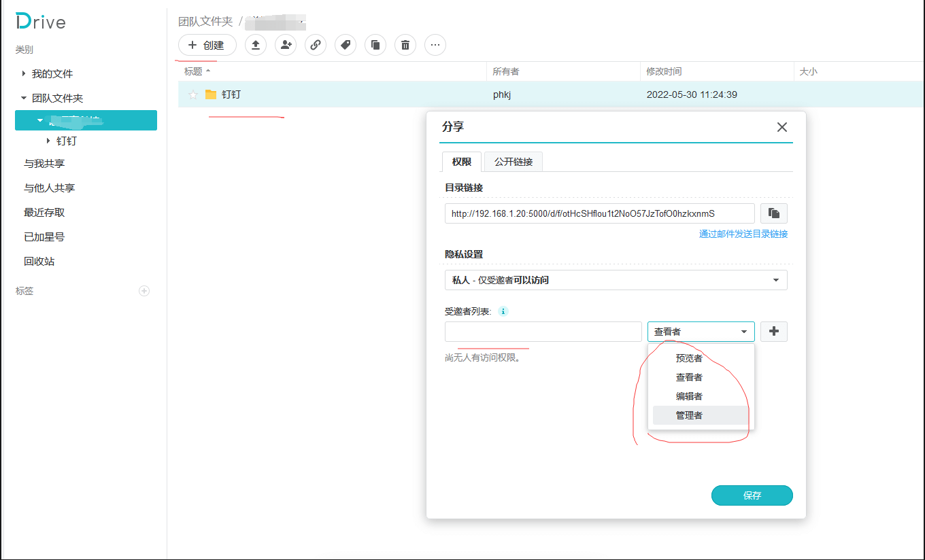
Task: Click the get link icon in toolbar
Action: pyautogui.click(x=316, y=46)
